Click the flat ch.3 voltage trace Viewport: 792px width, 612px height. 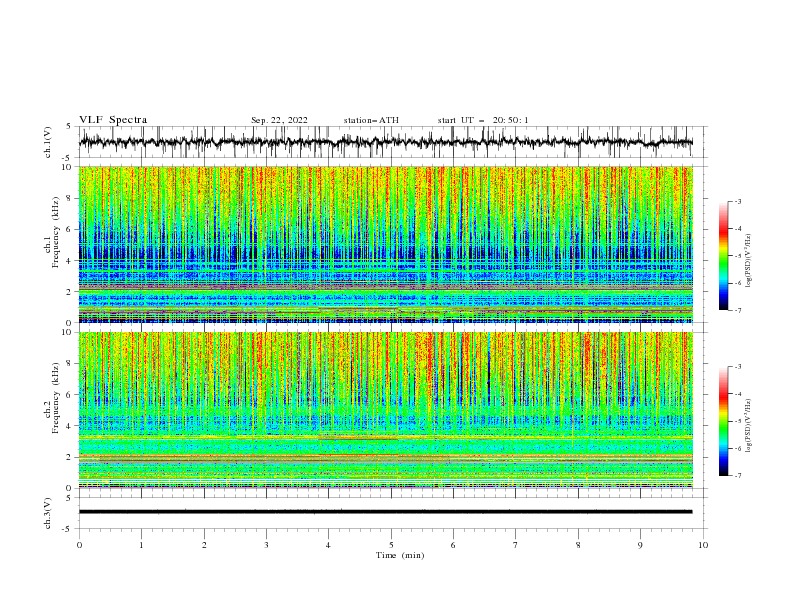click(385, 512)
